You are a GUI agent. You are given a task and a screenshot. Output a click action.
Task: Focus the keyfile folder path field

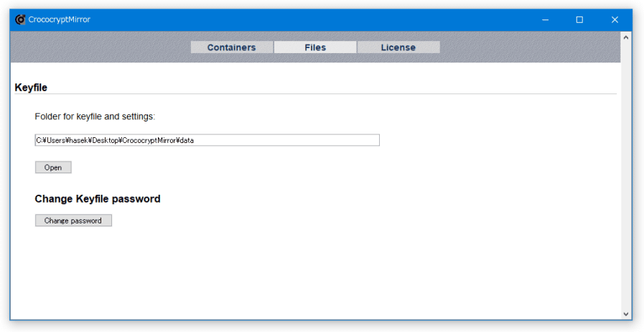coord(207,140)
